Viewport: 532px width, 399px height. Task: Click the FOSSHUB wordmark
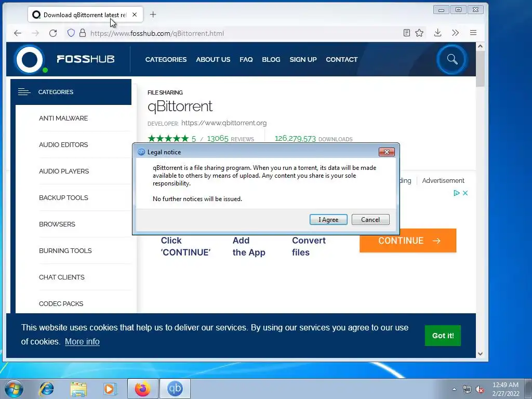[x=86, y=59]
